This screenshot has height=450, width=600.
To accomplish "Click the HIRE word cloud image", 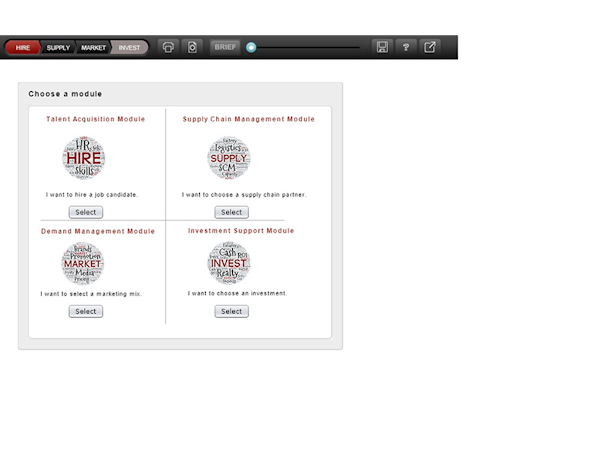I will click(83, 157).
